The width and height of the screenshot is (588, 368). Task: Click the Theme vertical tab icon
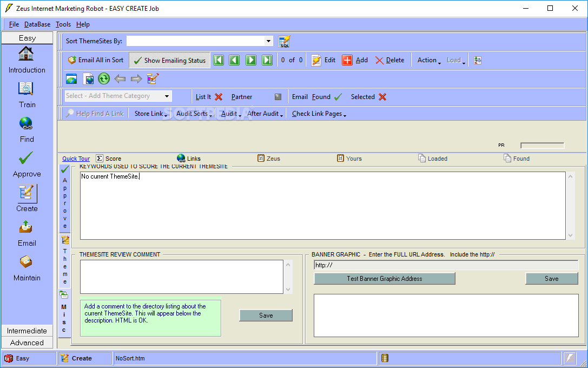65,240
